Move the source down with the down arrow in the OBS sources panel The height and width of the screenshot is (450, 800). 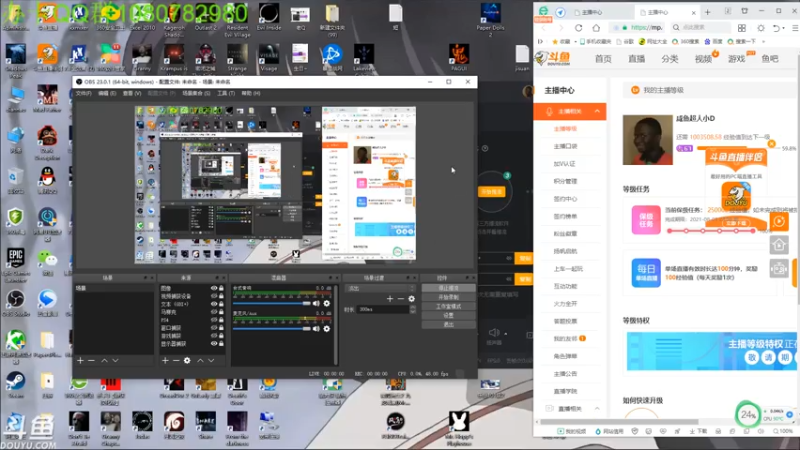click(211, 361)
